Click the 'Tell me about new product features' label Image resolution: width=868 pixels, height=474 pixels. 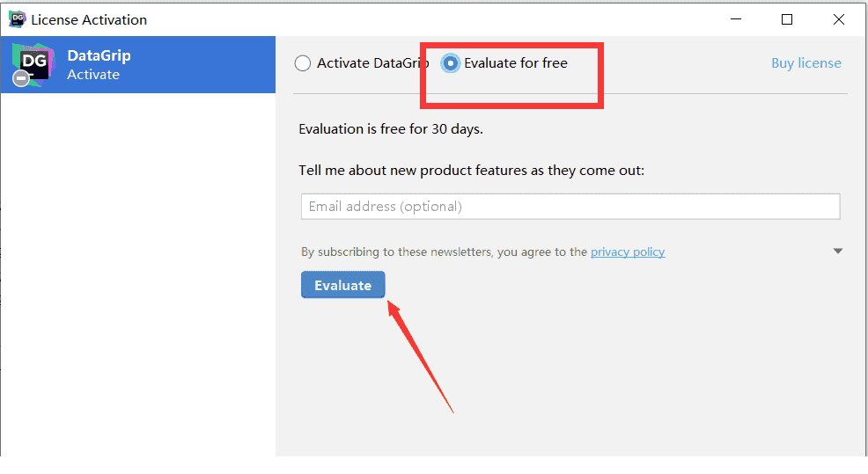(471, 170)
